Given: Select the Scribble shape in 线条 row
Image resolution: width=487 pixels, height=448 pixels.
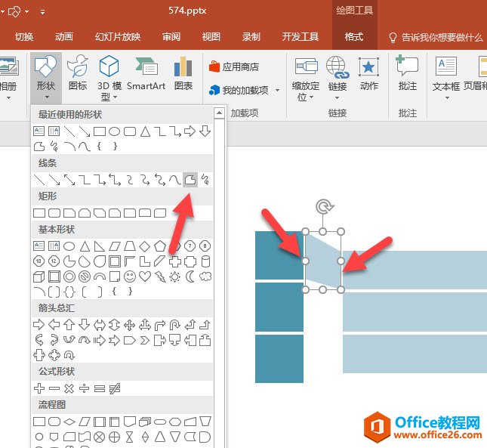Looking at the screenshot, I should [x=205, y=180].
